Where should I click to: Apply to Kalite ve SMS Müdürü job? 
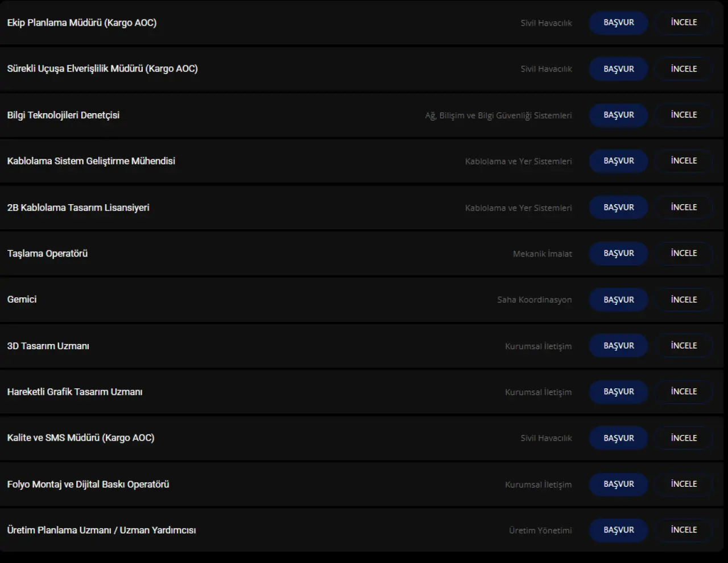tap(618, 438)
